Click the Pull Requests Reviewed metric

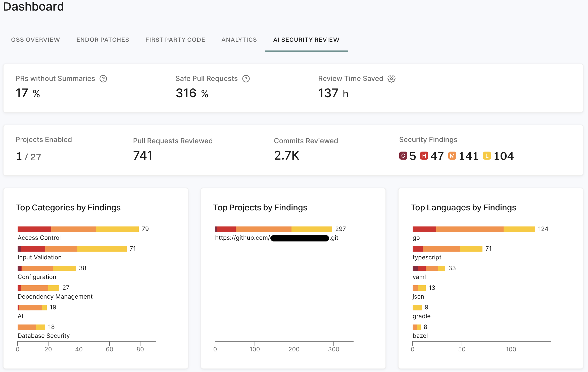click(x=142, y=155)
